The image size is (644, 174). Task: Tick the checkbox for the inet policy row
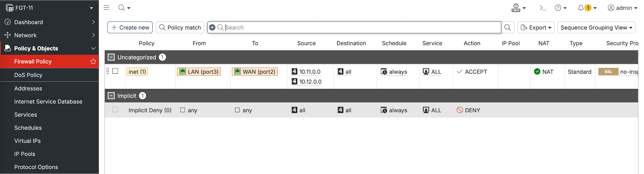(x=115, y=71)
